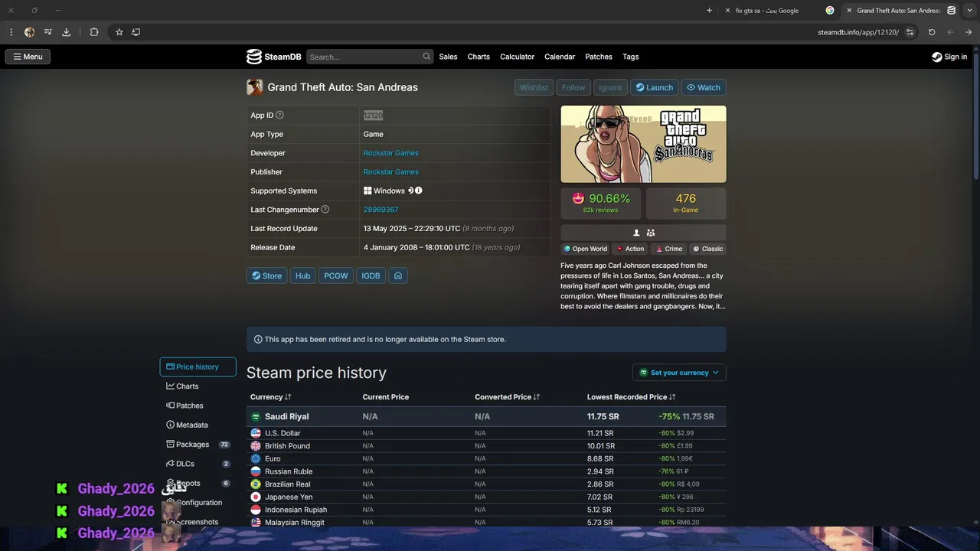The height and width of the screenshot is (551, 980).
Task: Click Sign in at top right
Action: pos(949,57)
